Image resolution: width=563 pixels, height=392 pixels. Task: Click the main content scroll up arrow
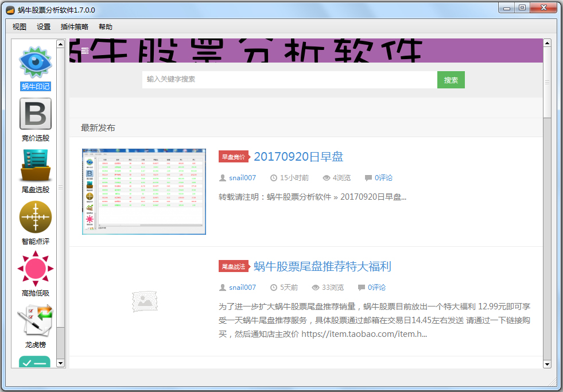click(x=547, y=43)
